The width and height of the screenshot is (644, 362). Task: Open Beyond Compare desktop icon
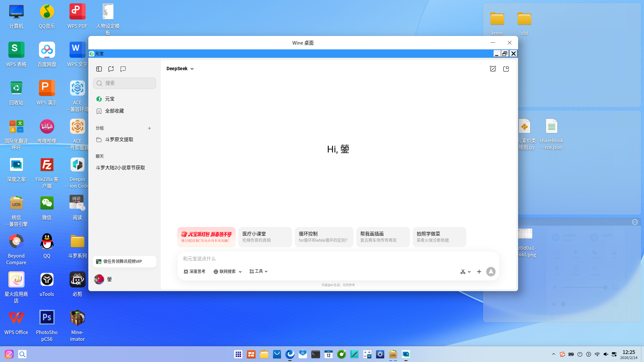click(x=16, y=250)
